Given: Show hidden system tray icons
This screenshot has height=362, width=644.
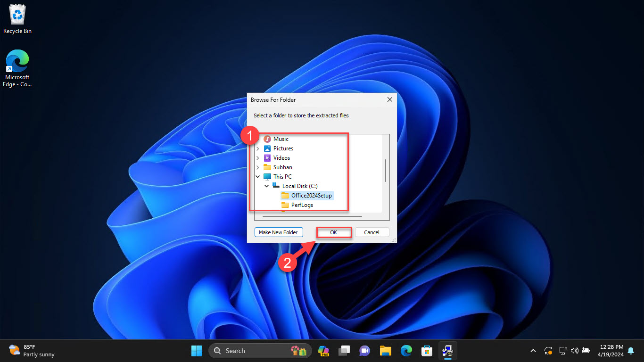Looking at the screenshot, I should [x=533, y=351].
